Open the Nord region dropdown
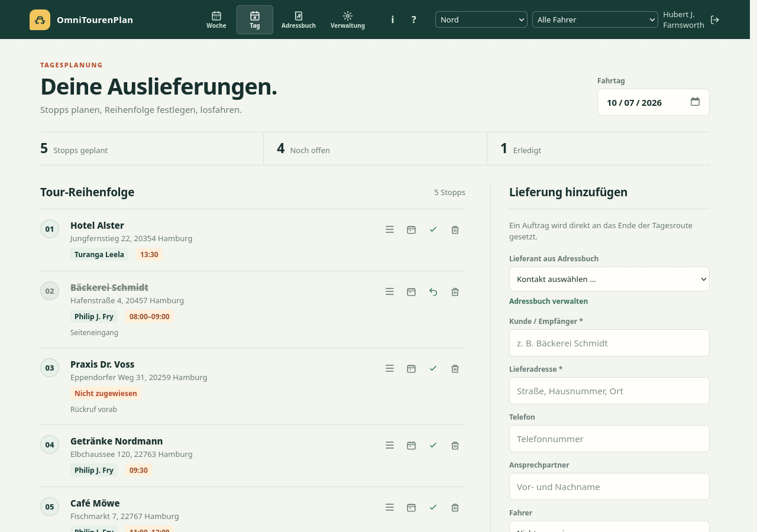 (x=481, y=20)
